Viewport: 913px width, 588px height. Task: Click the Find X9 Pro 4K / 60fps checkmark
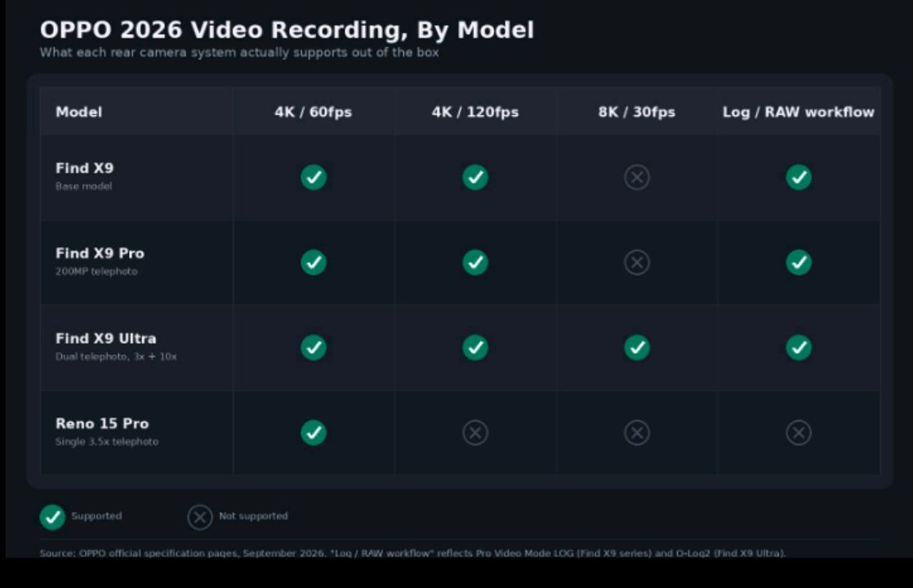[x=314, y=263]
